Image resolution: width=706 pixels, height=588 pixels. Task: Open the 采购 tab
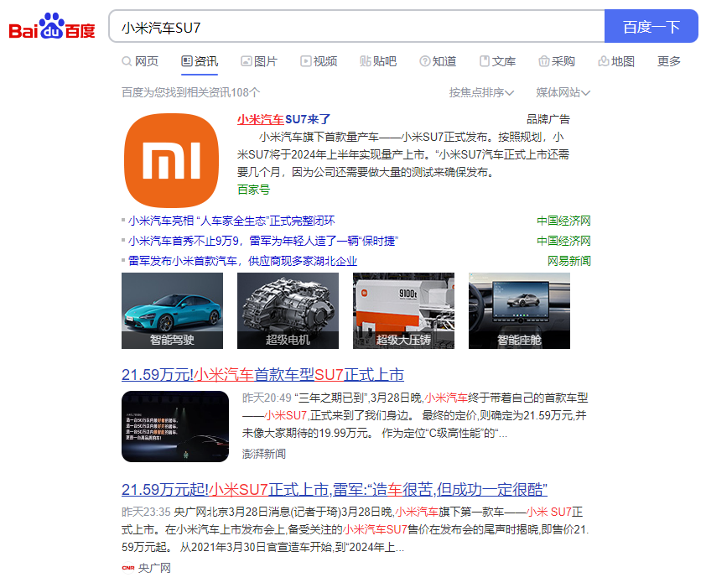pyautogui.click(x=557, y=61)
